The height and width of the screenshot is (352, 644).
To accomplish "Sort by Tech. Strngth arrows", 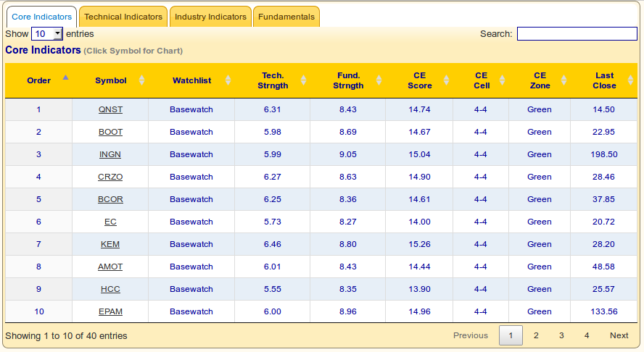I will click(x=304, y=80).
